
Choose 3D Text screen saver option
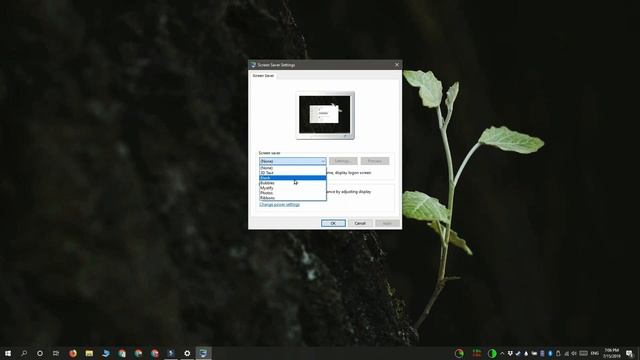pyautogui.click(x=293, y=173)
